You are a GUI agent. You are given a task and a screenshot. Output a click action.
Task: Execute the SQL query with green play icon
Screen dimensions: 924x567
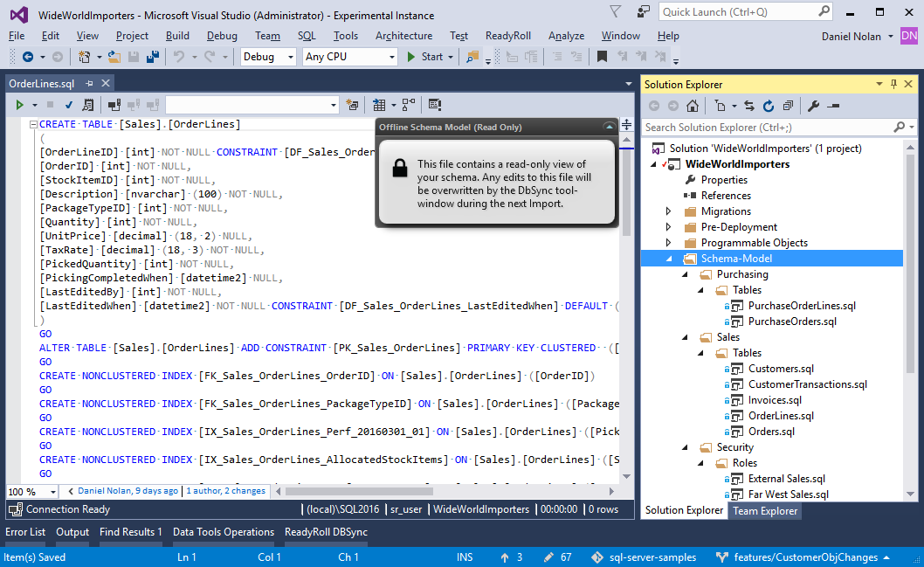[18, 105]
